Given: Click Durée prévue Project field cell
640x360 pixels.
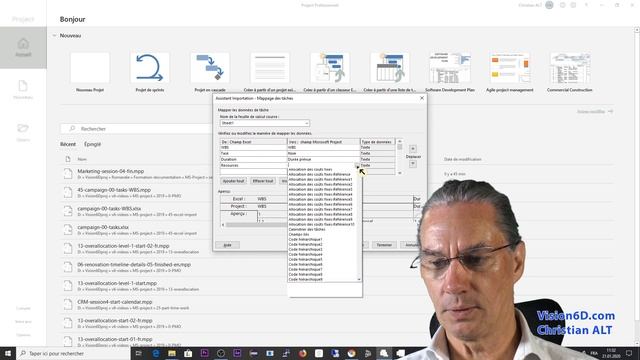Looking at the screenshot, I should coord(324,159).
